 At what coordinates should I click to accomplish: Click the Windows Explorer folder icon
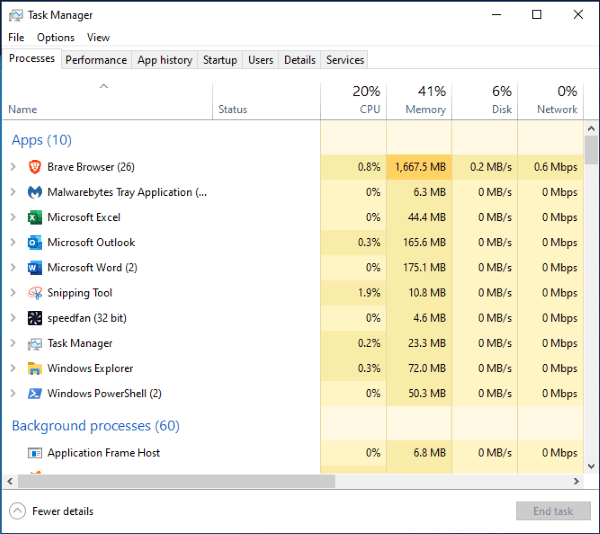click(x=35, y=368)
